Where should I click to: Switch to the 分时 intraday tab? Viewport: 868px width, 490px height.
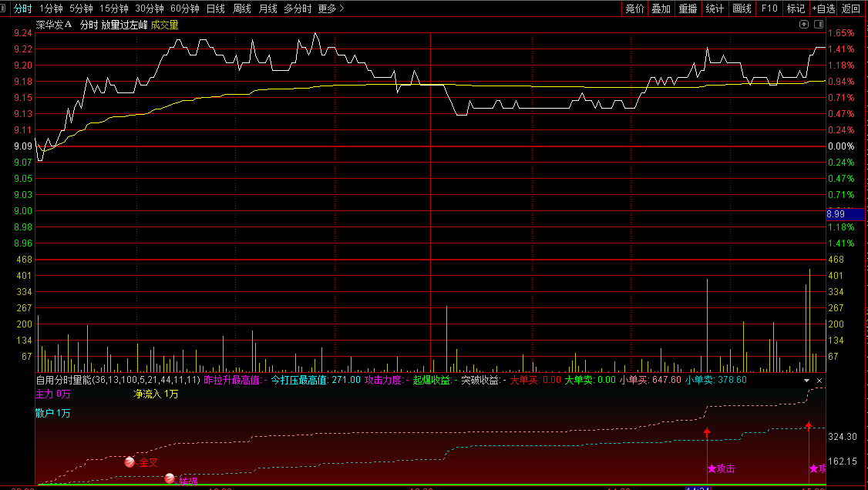pos(22,8)
